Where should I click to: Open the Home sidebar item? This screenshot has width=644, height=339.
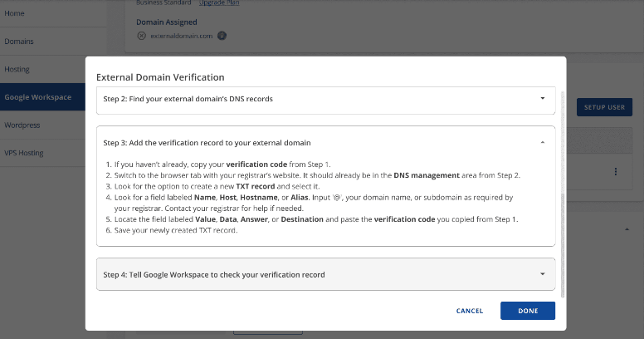pos(15,13)
